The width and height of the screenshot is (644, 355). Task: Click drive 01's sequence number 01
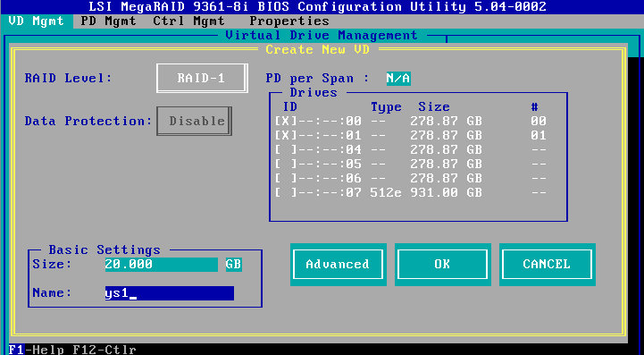539,135
